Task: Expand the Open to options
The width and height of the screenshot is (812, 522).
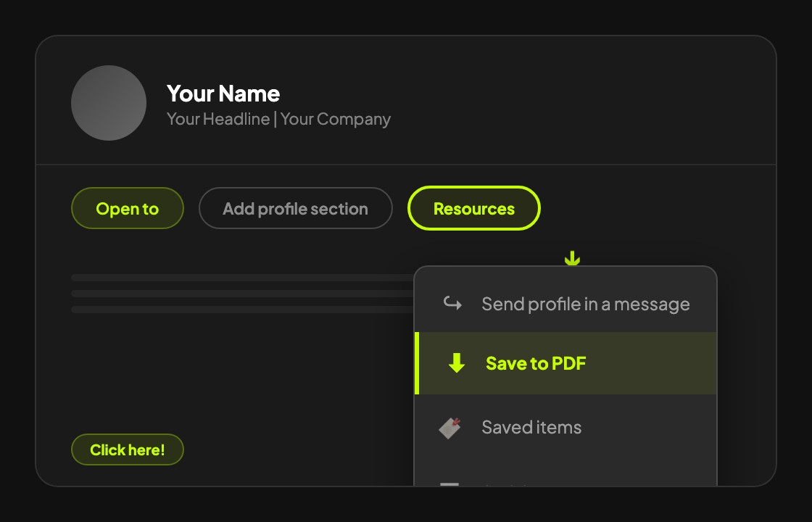Action: tap(127, 208)
